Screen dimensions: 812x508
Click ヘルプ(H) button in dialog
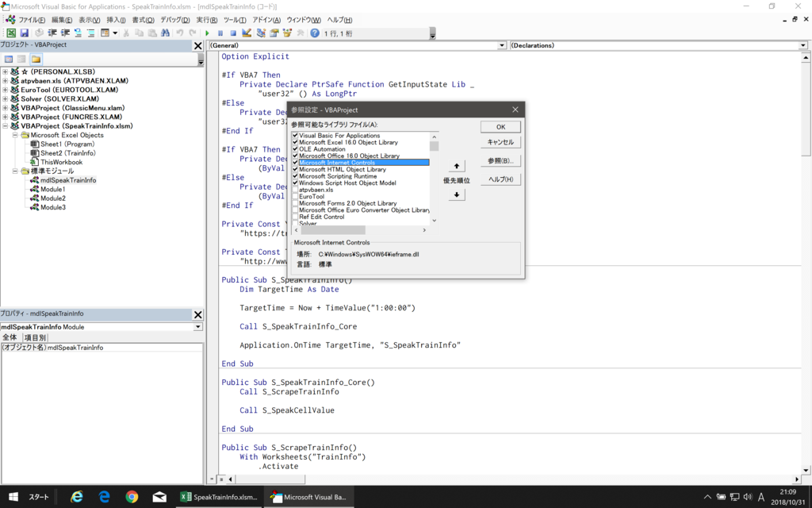tap(501, 179)
